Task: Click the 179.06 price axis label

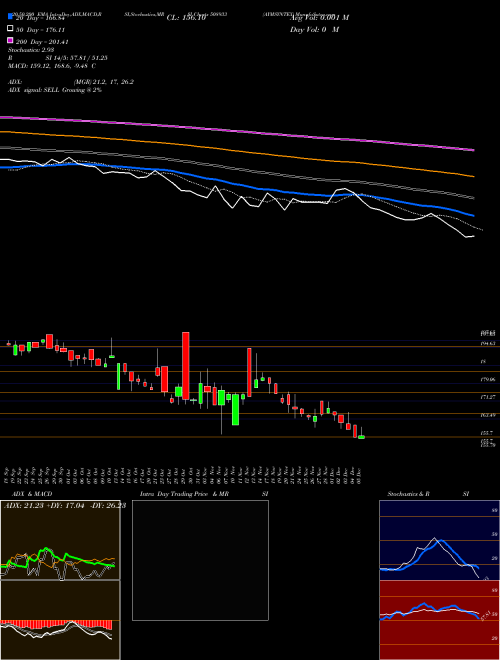Action: (x=488, y=379)
